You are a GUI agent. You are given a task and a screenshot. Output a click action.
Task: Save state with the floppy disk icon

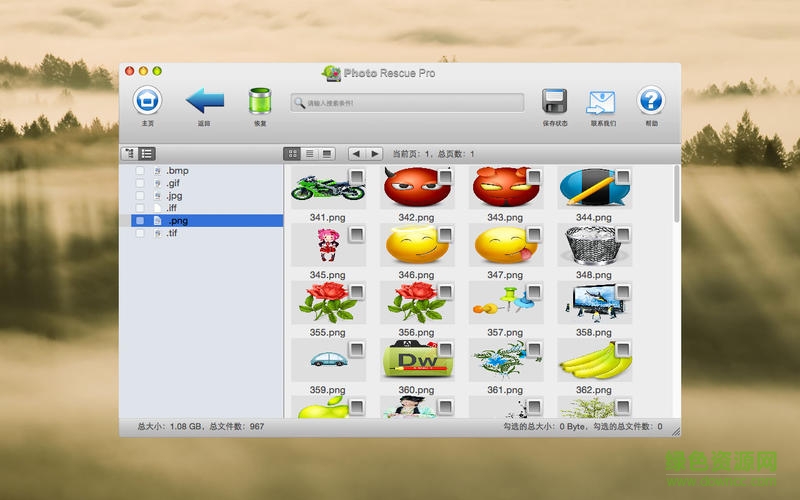point(555,101)
